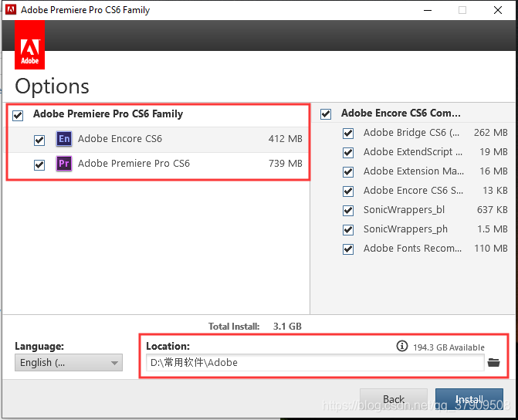
Task: Open the folder browse icon for Location
Action: click(494, 363)
